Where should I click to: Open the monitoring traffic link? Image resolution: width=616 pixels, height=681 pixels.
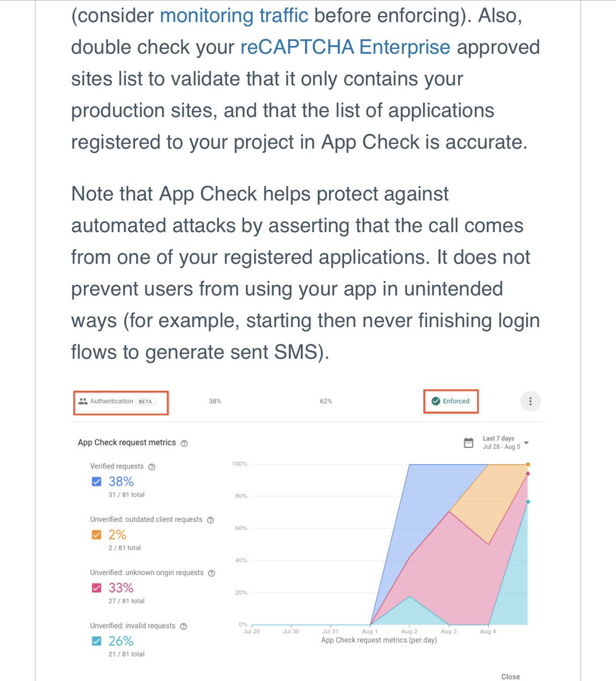[x=234, y=15]
